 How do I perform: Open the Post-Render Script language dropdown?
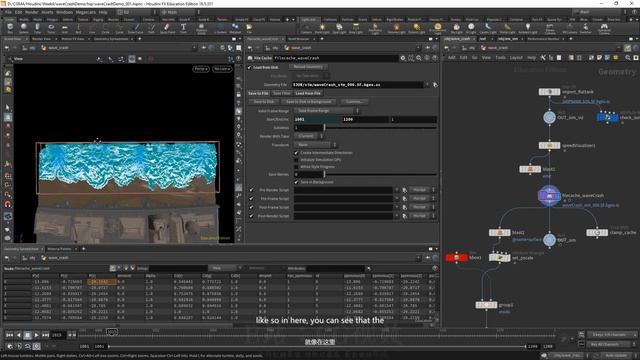click(x=422, y=216)
